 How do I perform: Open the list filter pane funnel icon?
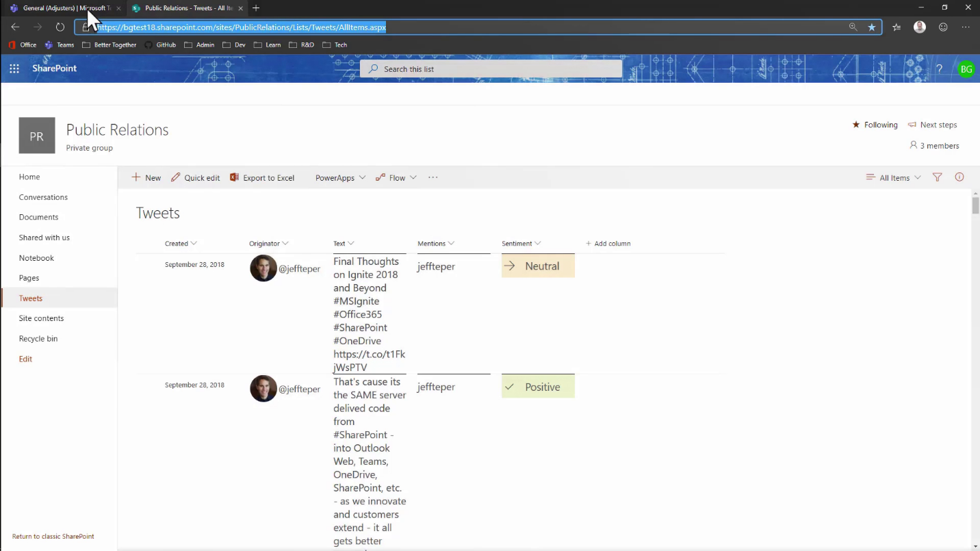pyautogui.click(x=938, y=177)
